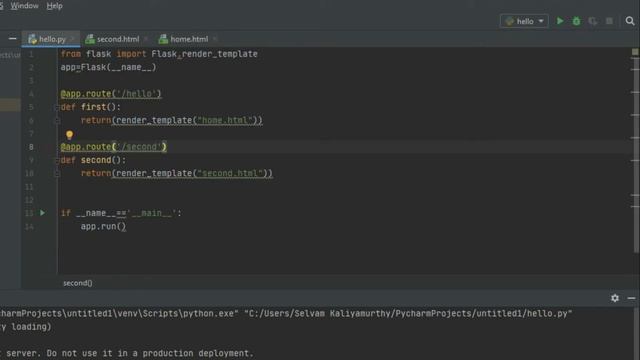Run the hello configuration with green play button
The width and height of the screenshot is (640, 360).
coord(560,21)
